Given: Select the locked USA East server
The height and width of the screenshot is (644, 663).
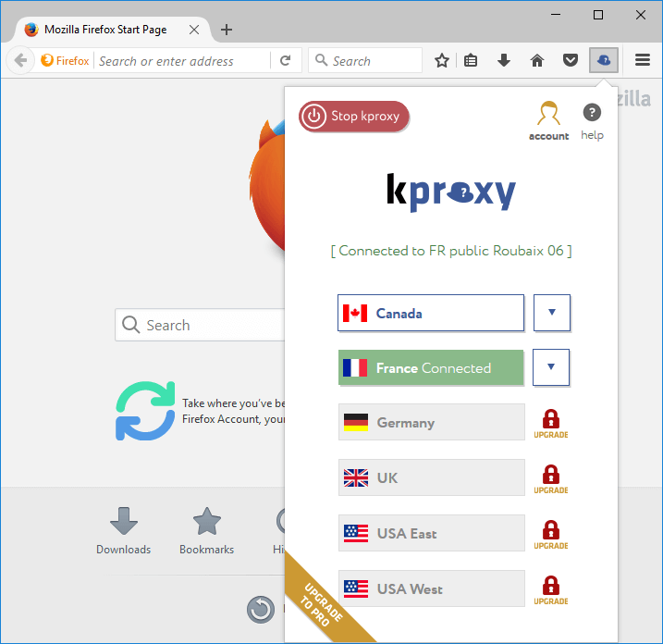Looking at the screenshot, I should click(x=431, y=533).
